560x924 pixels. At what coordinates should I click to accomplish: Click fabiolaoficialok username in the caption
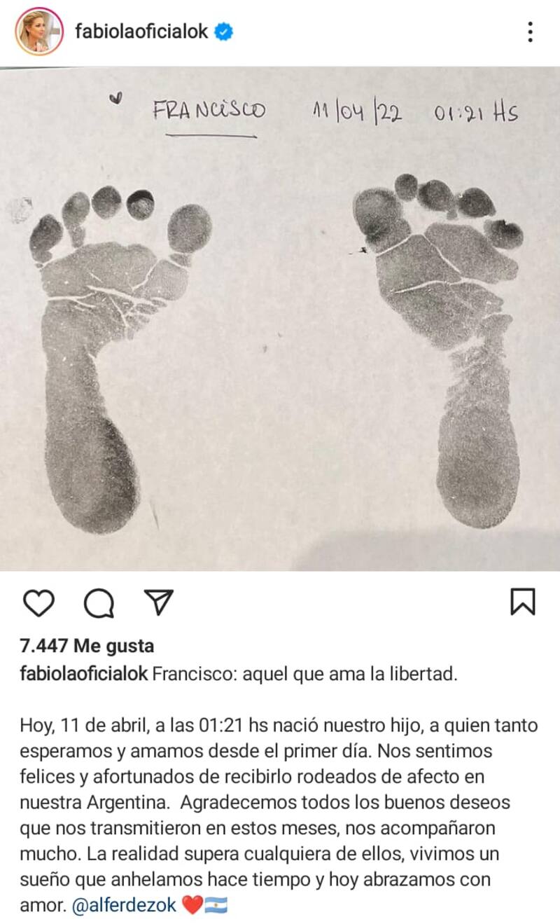click(x=84, y=673)
